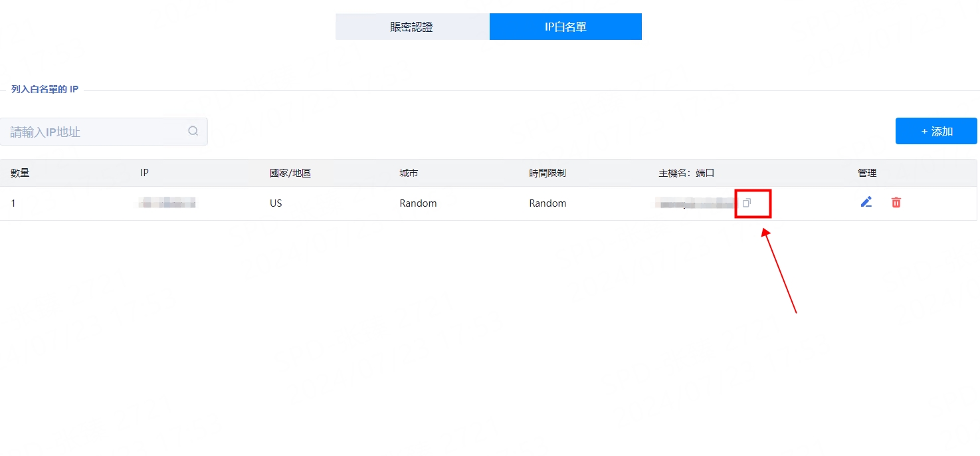Delete the whitelisted IP with trash icon
Screen dimensions: 980x456
(896, 202)
